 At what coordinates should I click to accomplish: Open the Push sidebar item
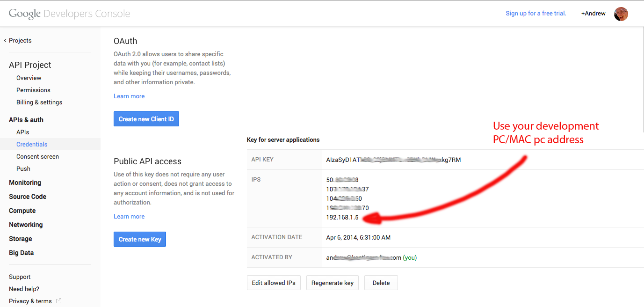pos(23,168)
